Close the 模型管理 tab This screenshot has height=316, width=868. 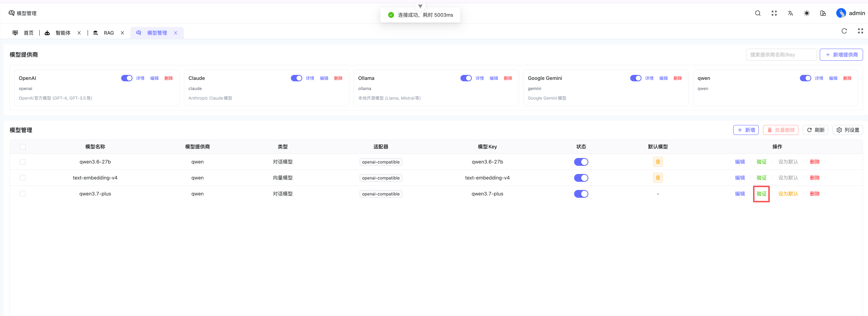pyautogui.click(x=176, y=33)
